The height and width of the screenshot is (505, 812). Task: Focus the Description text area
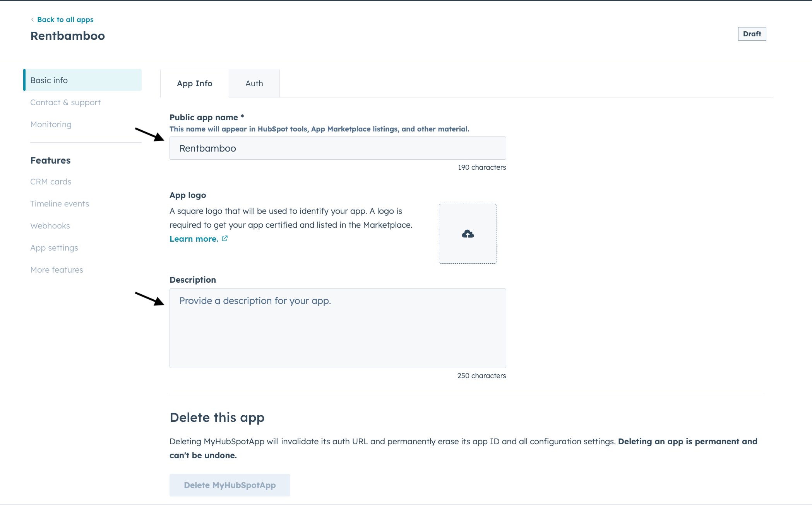(x=338, y=328)
